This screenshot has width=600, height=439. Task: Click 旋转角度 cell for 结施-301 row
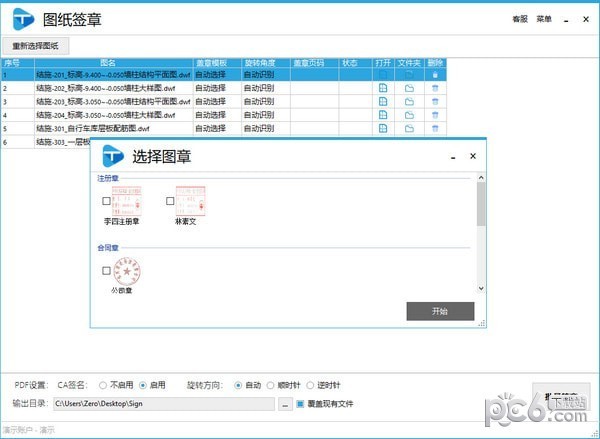point(266,128)
